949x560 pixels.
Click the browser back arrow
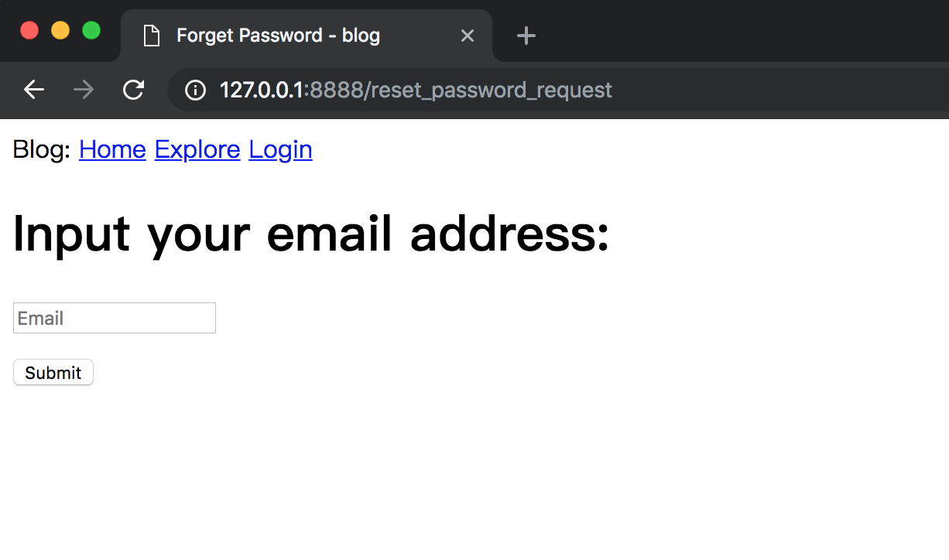[34, 90]
